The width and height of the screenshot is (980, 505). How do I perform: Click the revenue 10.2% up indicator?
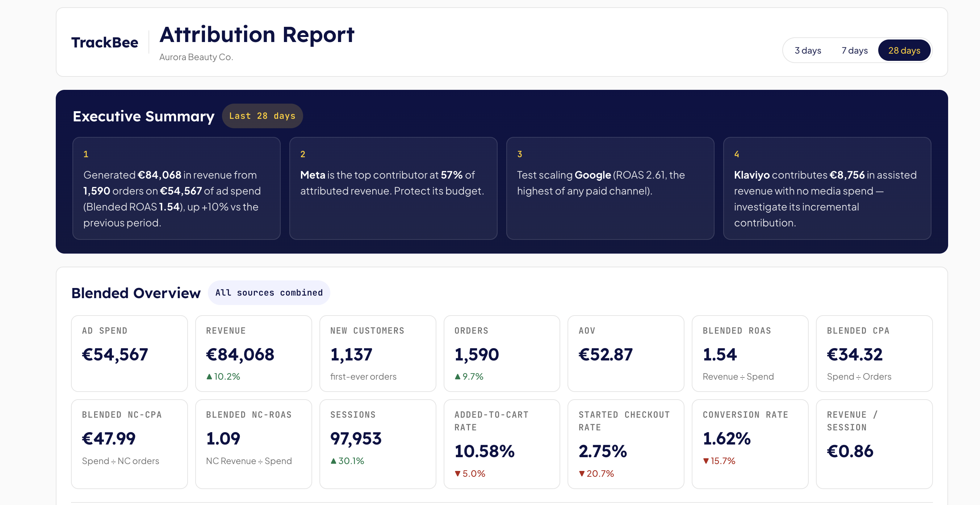223,376
